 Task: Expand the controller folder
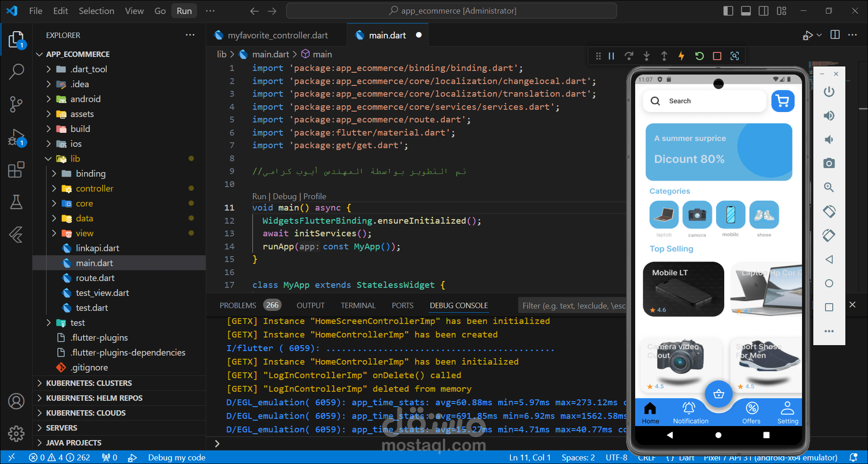point(94,188)
